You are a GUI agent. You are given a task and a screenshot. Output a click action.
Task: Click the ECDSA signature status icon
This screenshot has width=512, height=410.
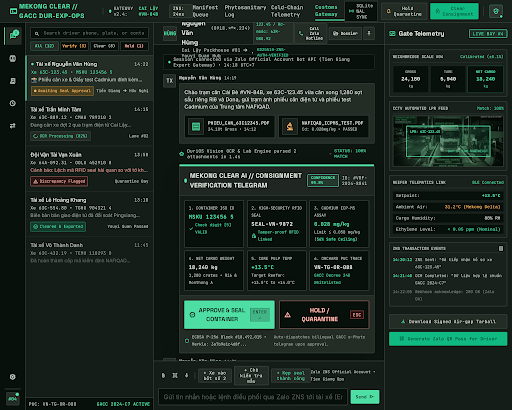pos(187,341)
